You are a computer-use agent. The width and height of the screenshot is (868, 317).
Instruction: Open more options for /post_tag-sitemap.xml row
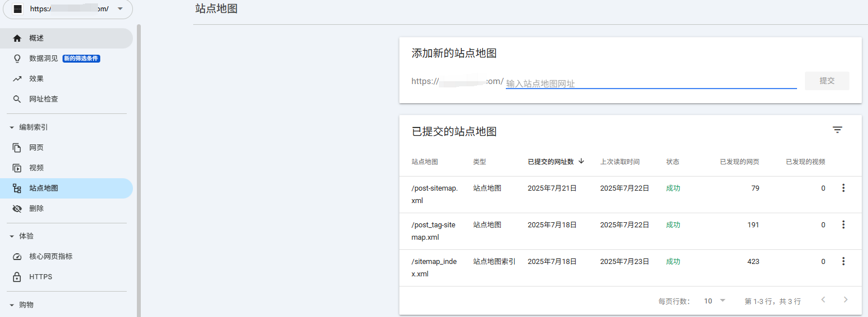pos(843,224)
